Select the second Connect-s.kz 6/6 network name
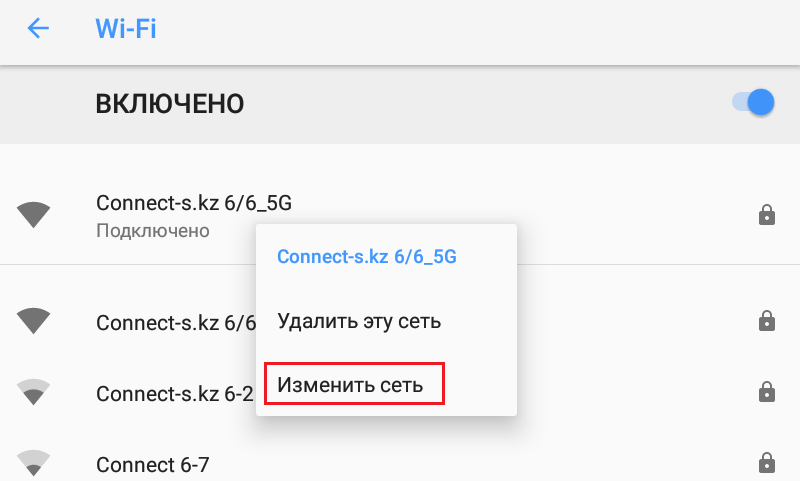The image size is (800, 481). (176, 323)
